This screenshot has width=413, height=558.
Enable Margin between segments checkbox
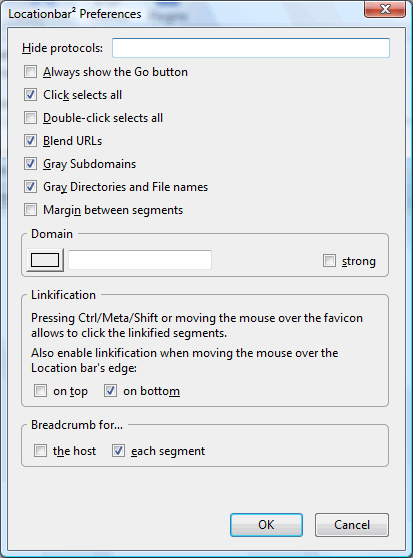[30, 210]
